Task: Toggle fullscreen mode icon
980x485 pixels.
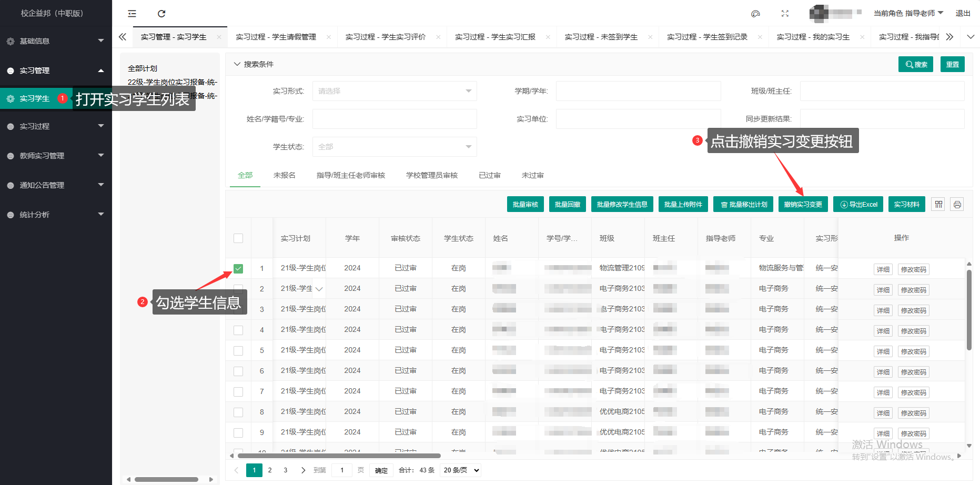Action: pos(785,14)
